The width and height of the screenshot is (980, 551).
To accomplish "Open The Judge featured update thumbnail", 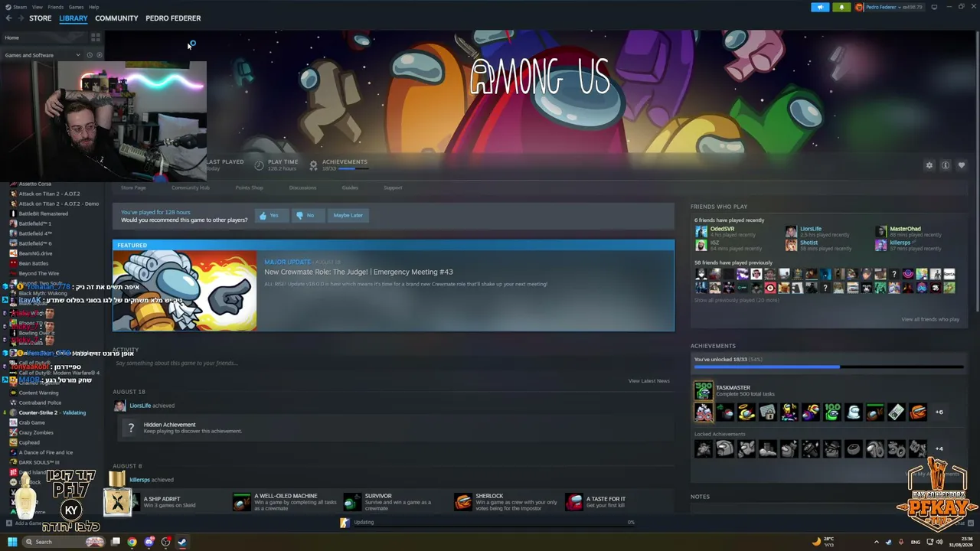I will click(185, 291).
